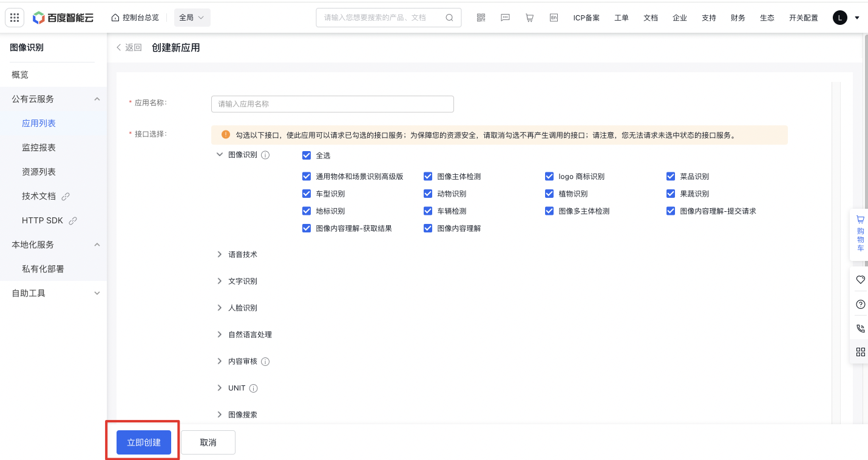Expand the 人脸识别 interface group
The image size is (868, 460).
click(x=220, y=308)
